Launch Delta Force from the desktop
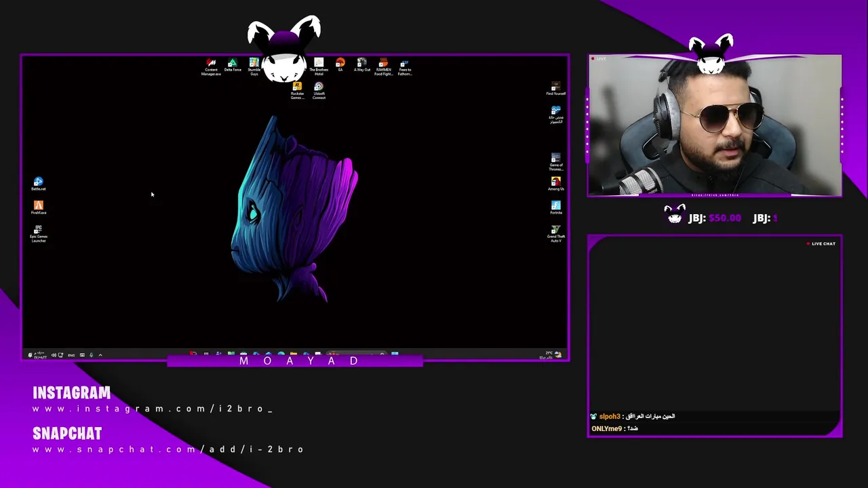The width and height of the screenshot is (868, 488). (233, 66)
